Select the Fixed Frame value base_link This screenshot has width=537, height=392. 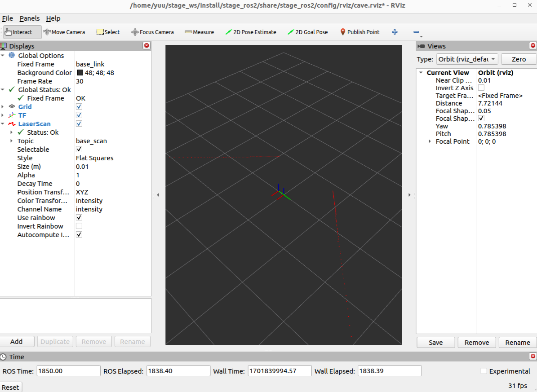click(x=90, y=64)
